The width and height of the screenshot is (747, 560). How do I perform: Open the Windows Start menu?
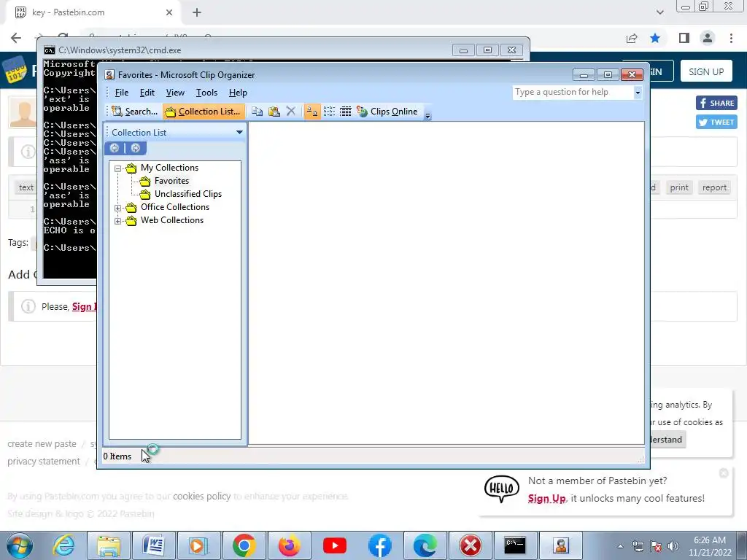click(x=19, y=545)
